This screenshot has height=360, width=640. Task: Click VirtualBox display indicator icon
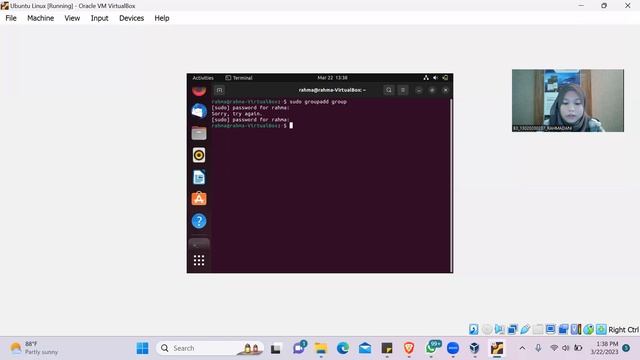pyautogui.click(x=550, y=329)
